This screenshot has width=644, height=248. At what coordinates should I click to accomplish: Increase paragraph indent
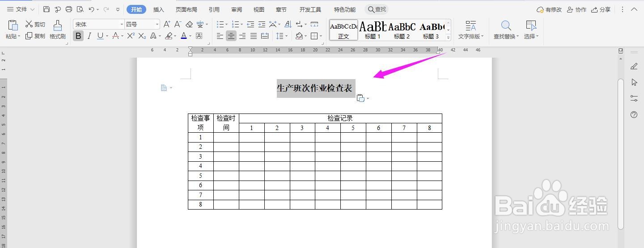[x=262, y=24]
